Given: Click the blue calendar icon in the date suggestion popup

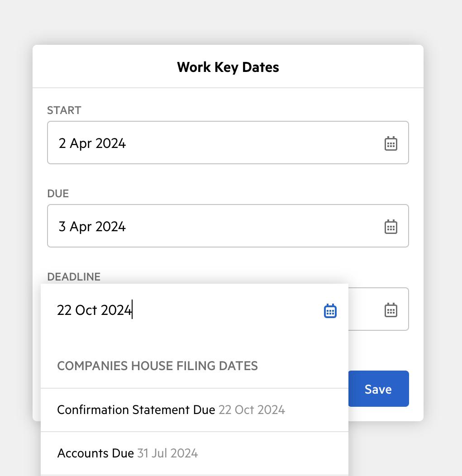Looking at the screenshot, I should click(x=330, y=311).
